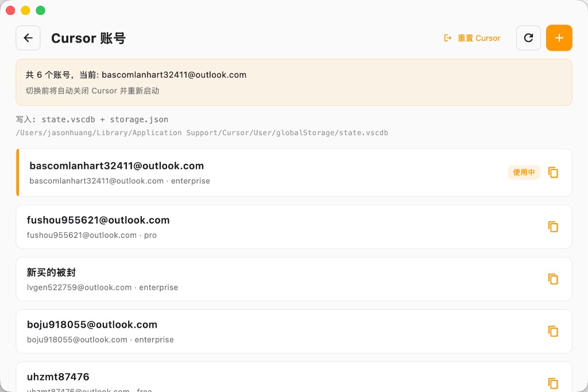
Task: Copy the 新买的被封 account using its copy icon
Action: point(553,279)
